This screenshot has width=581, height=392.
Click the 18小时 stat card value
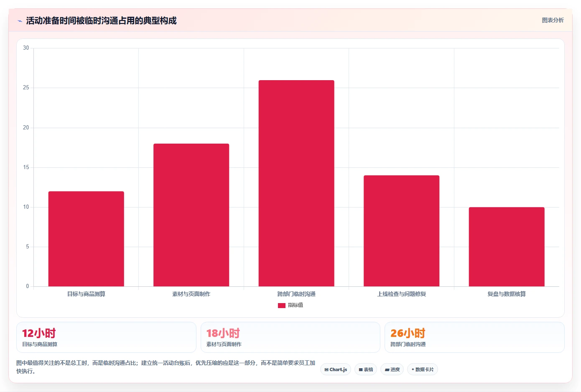click(x=223, y=333)
